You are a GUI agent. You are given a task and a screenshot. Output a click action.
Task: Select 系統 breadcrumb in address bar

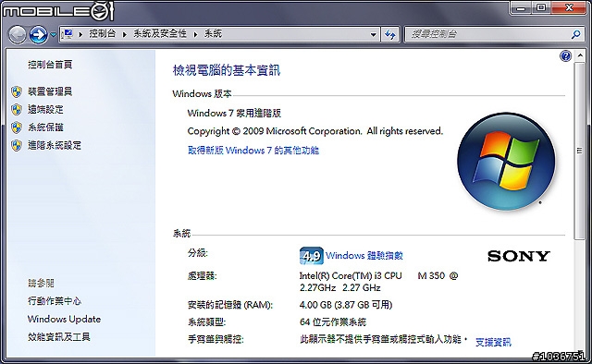pos(214,34)
